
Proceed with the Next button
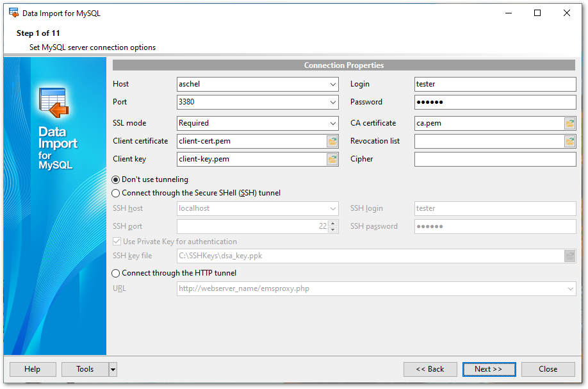489,370
